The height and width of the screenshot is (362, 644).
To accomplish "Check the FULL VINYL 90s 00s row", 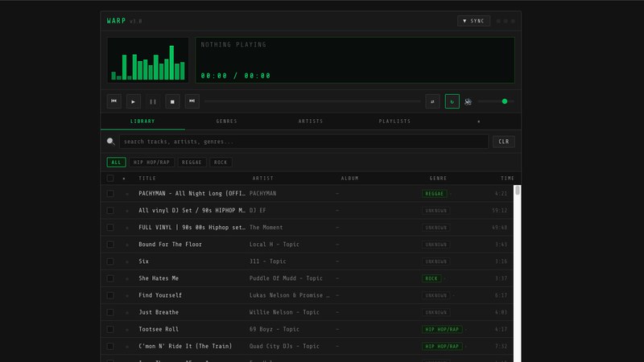I will tap(110, 228).
